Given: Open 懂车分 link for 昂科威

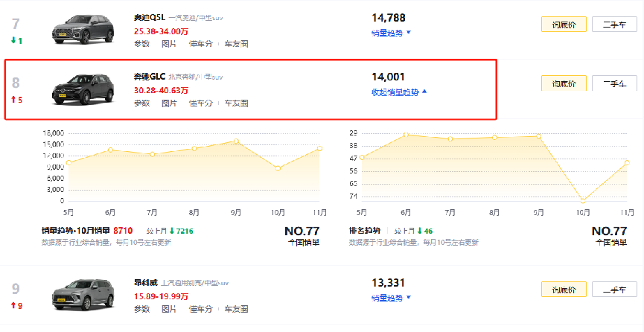Looking at the screenshot, I should pyautogui.click(x=201, y=309).
